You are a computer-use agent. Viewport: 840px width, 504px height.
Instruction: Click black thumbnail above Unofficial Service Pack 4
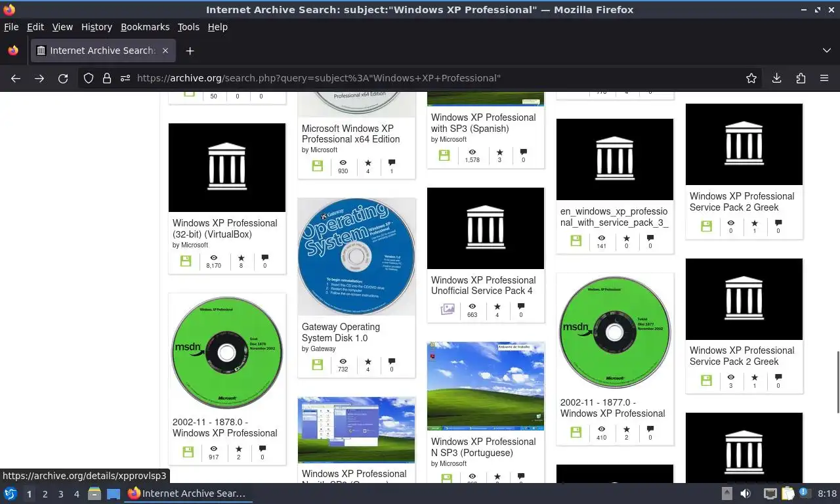[486, 228]
